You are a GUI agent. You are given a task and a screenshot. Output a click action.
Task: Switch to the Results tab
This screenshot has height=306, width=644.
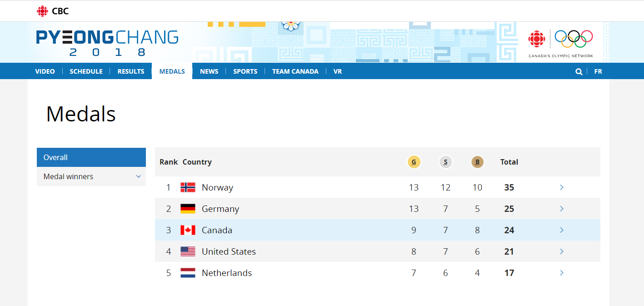coord(131,71)
